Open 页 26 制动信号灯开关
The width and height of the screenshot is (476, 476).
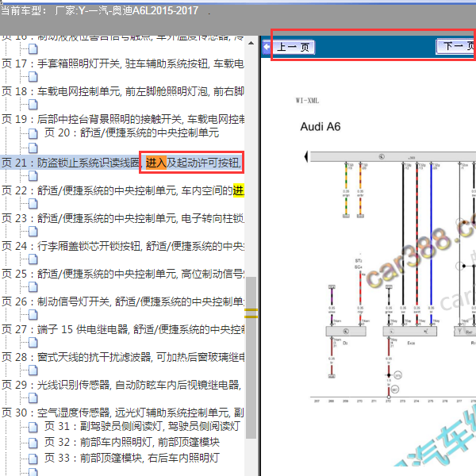coord(123,301)
